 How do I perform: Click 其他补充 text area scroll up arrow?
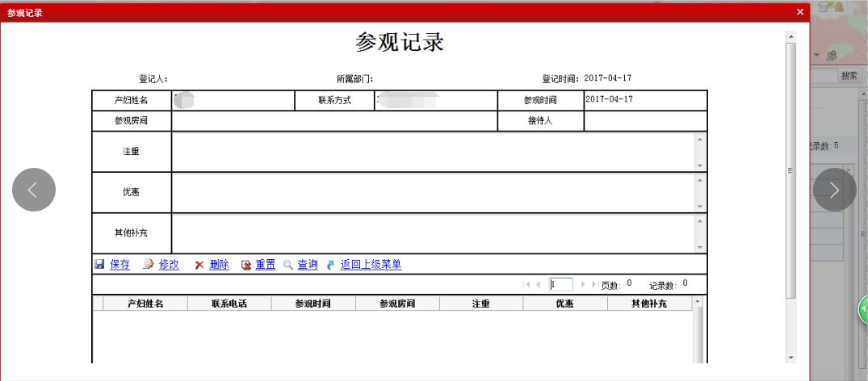click(x=700, y=220)
